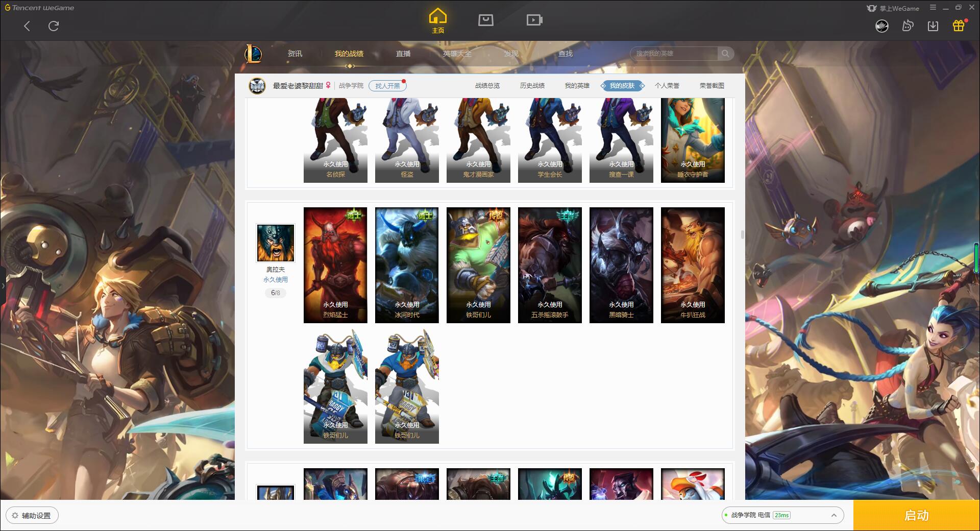Open the store bag icon in top bar
980x531 pixels.
pos(485,20)
